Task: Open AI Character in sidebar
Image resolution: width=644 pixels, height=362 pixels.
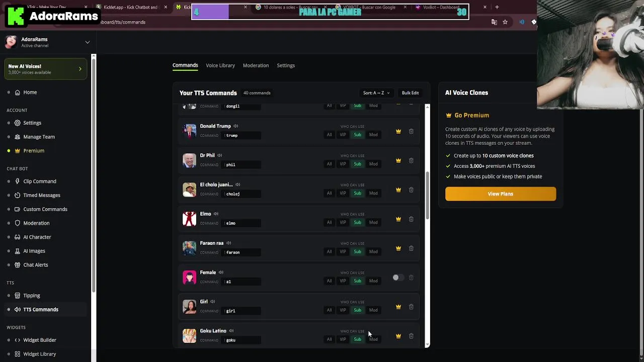Action: point(37,237)
